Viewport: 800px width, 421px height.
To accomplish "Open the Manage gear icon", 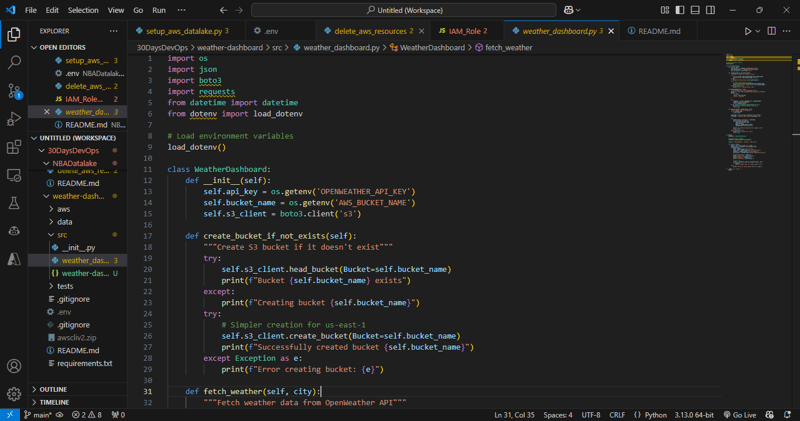I will pos(14,394).
